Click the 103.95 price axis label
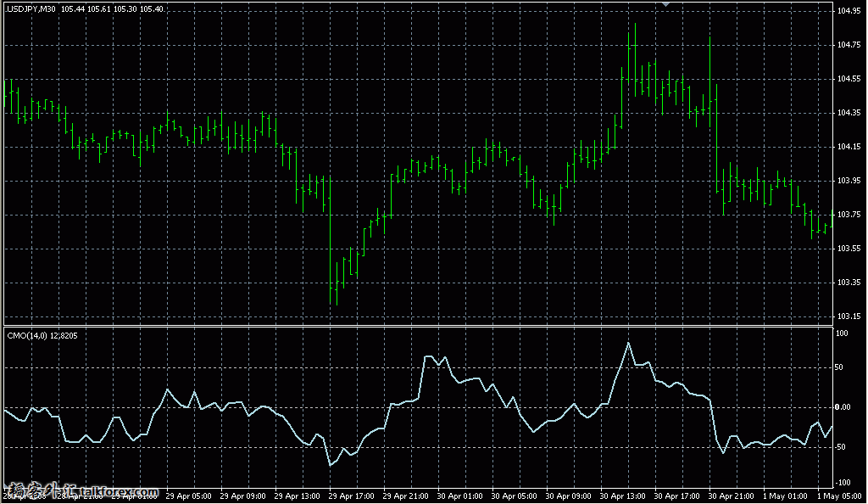This screenshot has width=868, height=504. 849,181
